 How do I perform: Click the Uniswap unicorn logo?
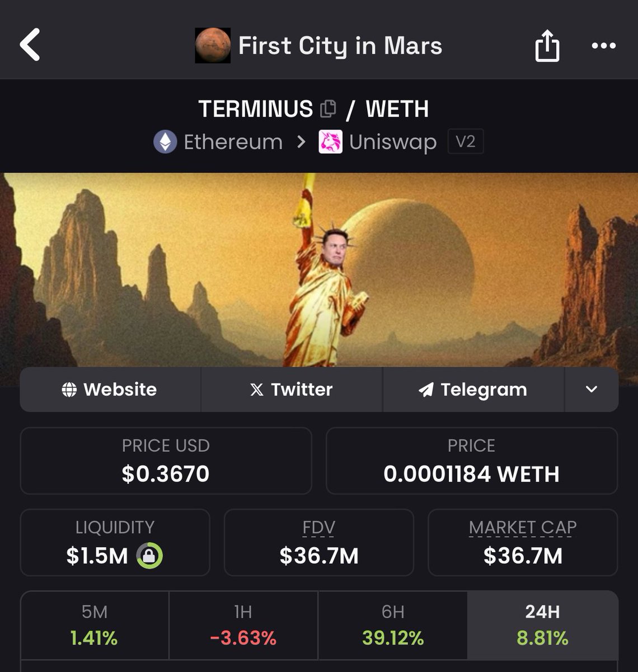tap(330, 142)
